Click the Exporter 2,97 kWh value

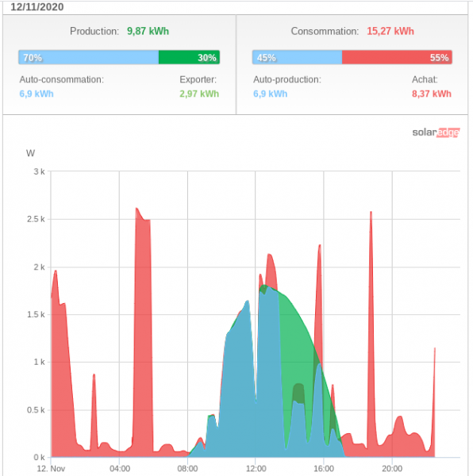[199, 94]
